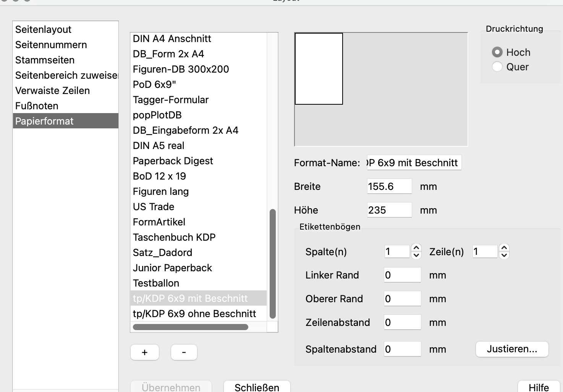This screenshot has width=563, height=392.
Task: Click the minus button to remove format
Action: (184, 352)
